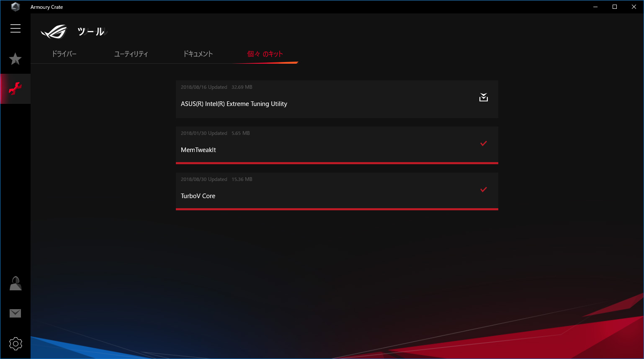The image size is (644, 359).
Task: Select the ASUS(R) Intel(R) Extreme Tuning Utility name
Action: tap(234, 104)
